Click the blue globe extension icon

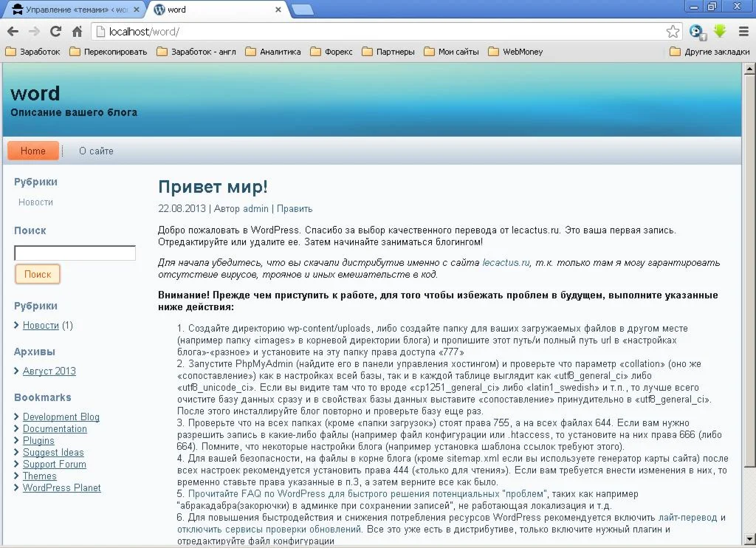point(696,32)
